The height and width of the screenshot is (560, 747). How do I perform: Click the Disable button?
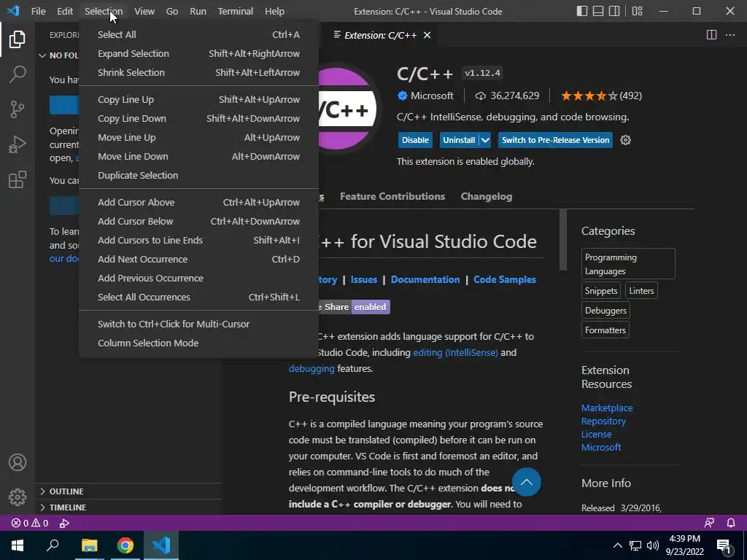tap(415, 140)
